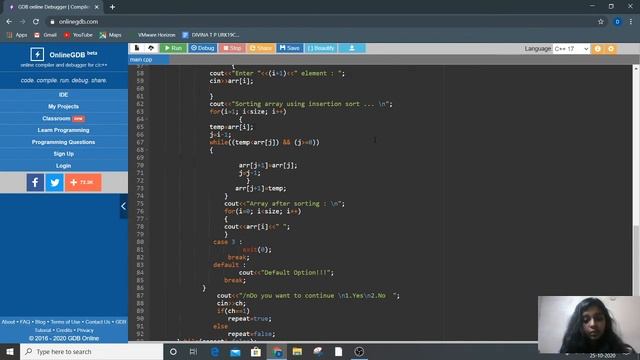Click the orange plus share counter button
640x360 pixels.
click(83, 182)
